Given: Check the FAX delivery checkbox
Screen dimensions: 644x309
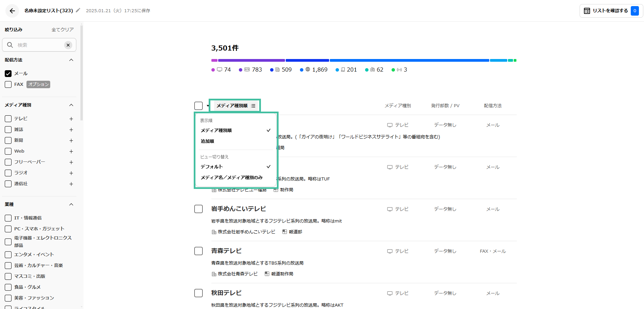Looking at the screenshot, I should coord(8,84).
